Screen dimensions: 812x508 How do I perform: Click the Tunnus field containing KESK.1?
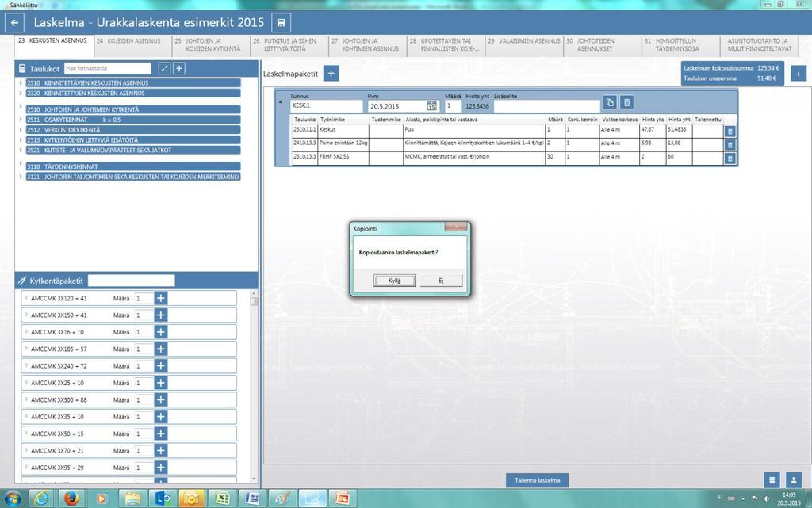click(326, 106)
